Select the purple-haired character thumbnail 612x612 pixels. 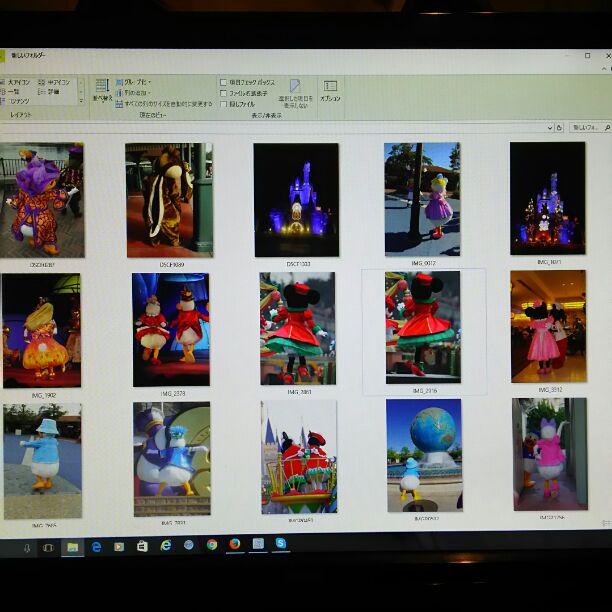click(x=42, y=200)
